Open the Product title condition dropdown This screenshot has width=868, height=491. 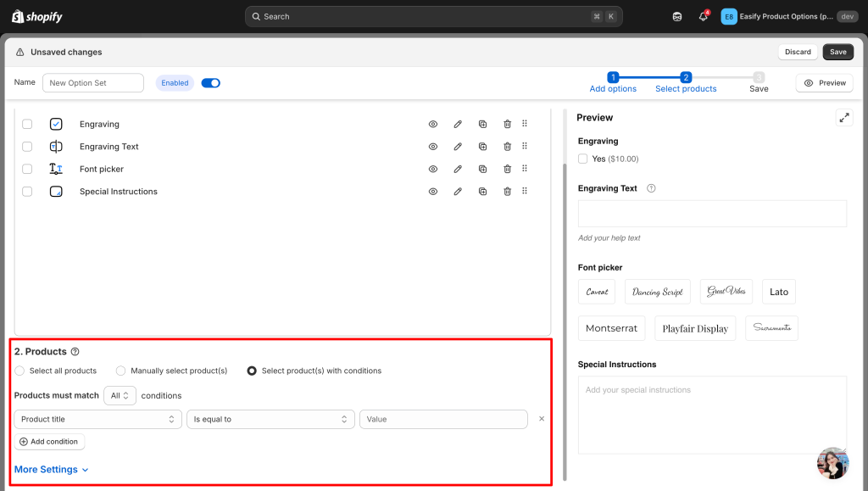pos(97,419)
